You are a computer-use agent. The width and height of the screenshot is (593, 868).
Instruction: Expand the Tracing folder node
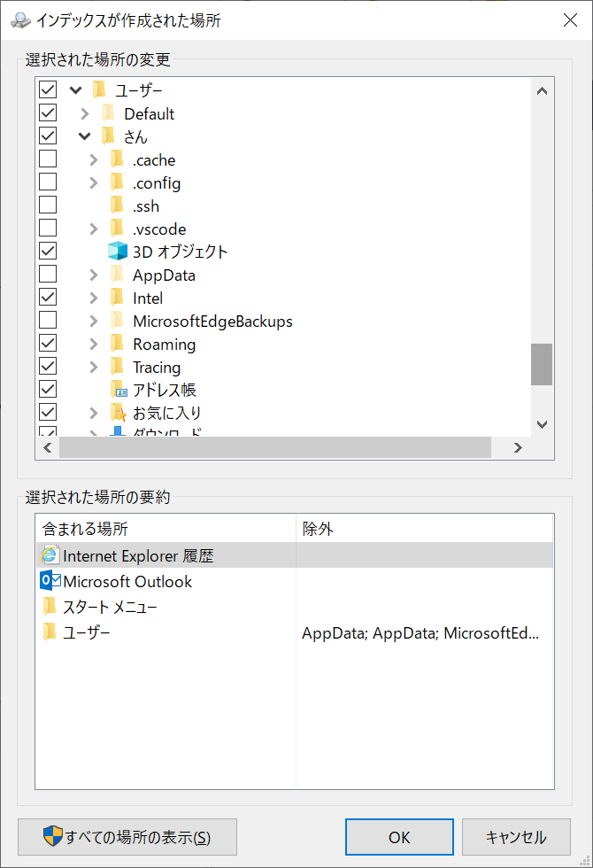click(94, 367)
